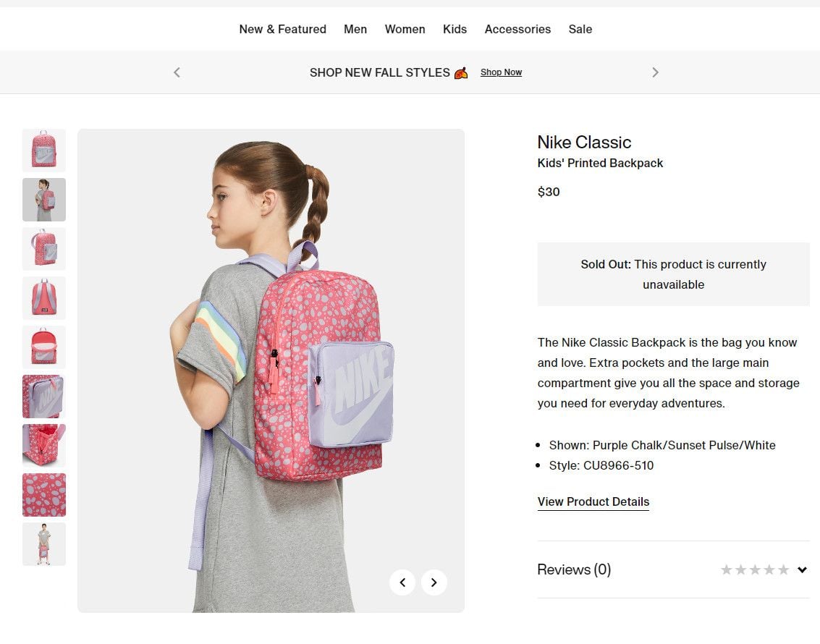The image size is (820, 644).
Task: Open the New & Featured menu
Action: (282, 29)
